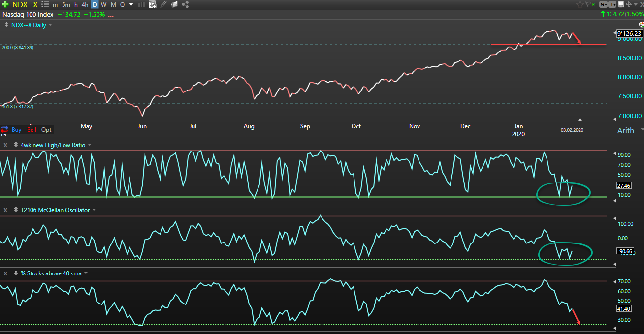644x334 pixels.
Task: Expand the NDX--X Daily plot dropdown
Action: tap(50, 25)
